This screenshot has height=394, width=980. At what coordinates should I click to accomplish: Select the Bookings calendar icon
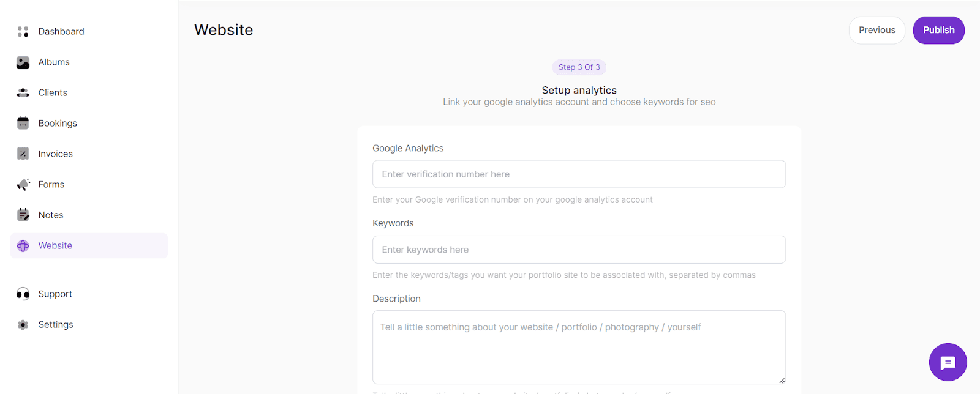click(x=23, y=124)
